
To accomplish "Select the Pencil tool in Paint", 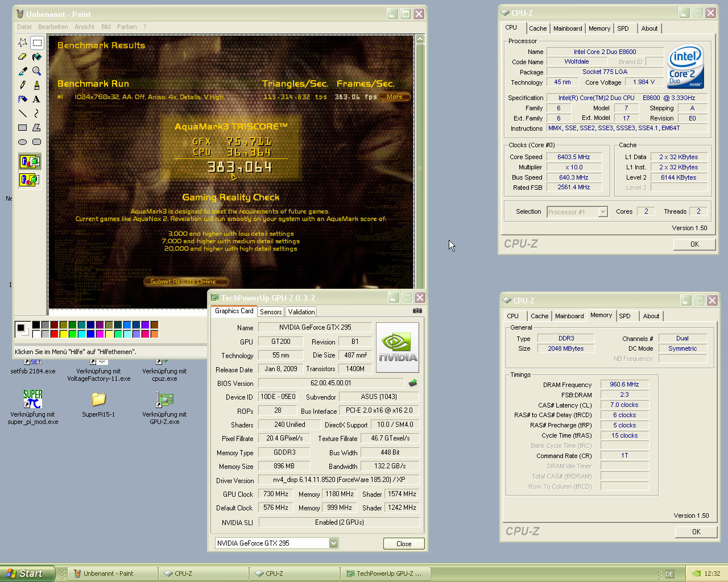I will coord(23,85).
